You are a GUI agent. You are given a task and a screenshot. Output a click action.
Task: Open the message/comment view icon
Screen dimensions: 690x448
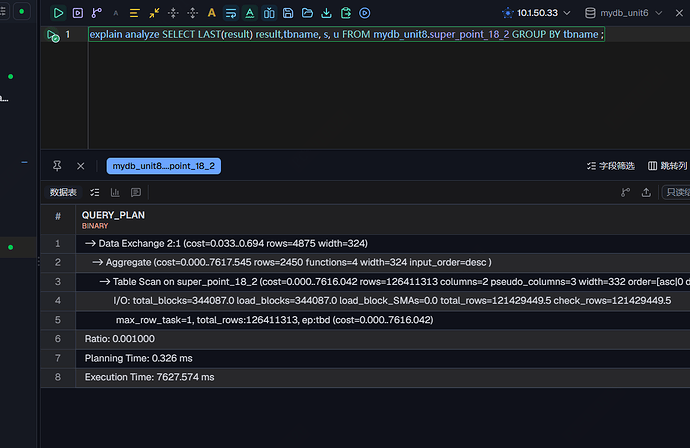pyautogui.click(x=136, y=192)
